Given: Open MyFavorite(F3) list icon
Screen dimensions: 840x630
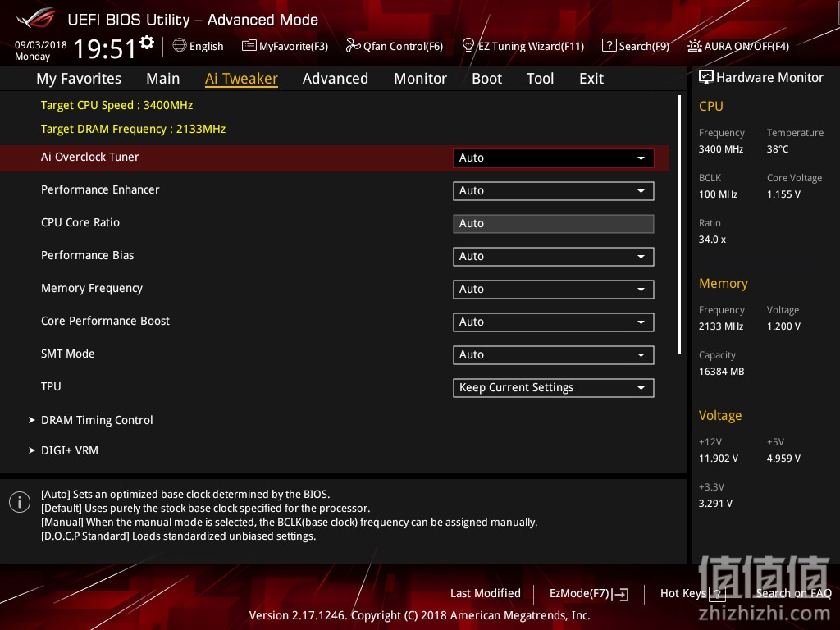Looking at the screenshot, I should pos(249,46).
